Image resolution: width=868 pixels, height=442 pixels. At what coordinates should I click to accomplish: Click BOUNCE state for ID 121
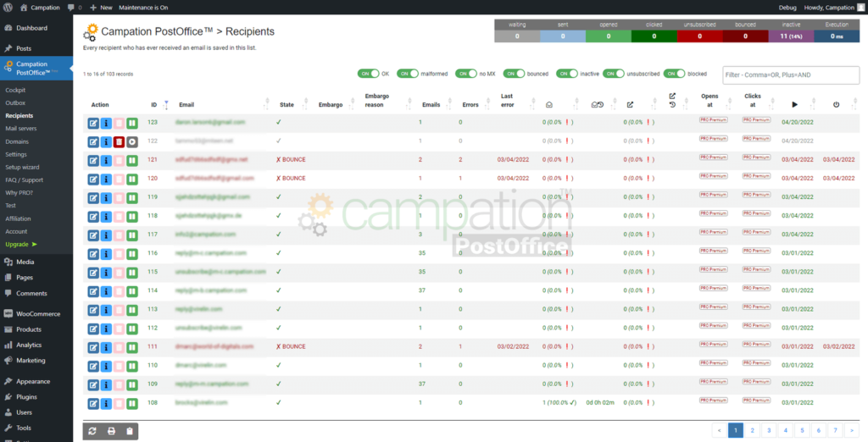(292, 160)
